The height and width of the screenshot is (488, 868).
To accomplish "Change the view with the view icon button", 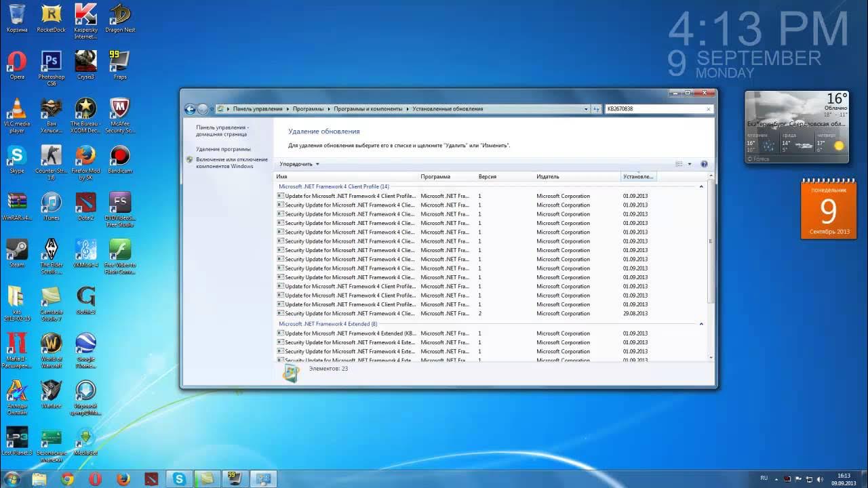I will (x=679, y=164).
